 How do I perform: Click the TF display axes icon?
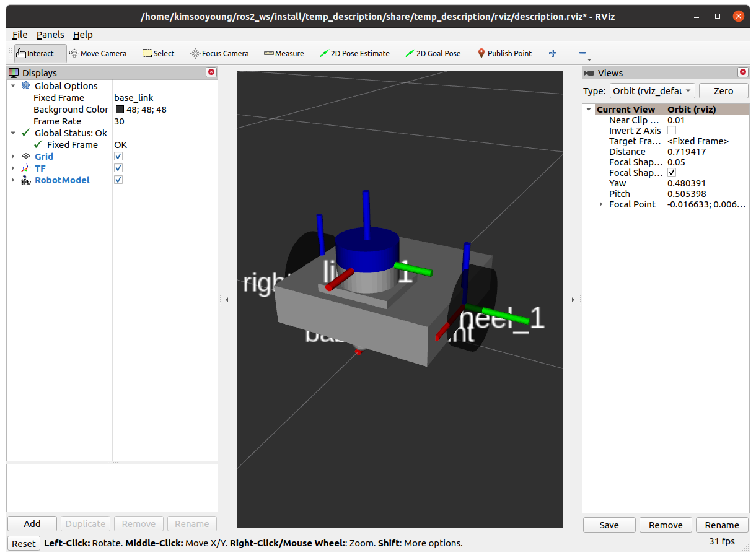(x=26, y=168)
